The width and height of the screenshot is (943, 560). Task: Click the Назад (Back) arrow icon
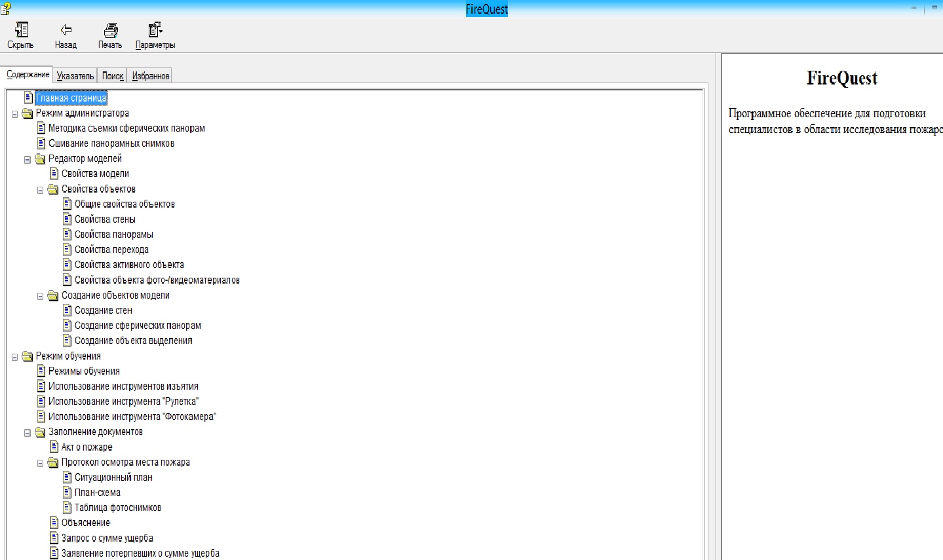(x=66, y=30)
